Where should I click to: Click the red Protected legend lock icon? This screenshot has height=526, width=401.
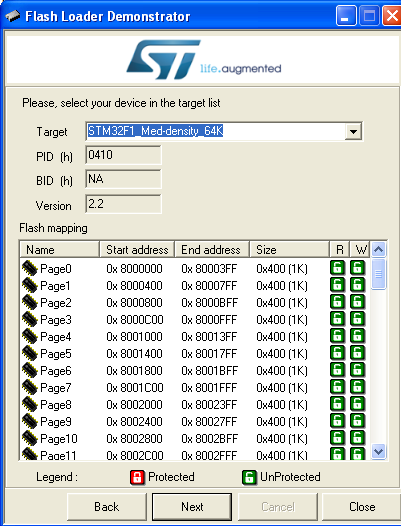137,477
